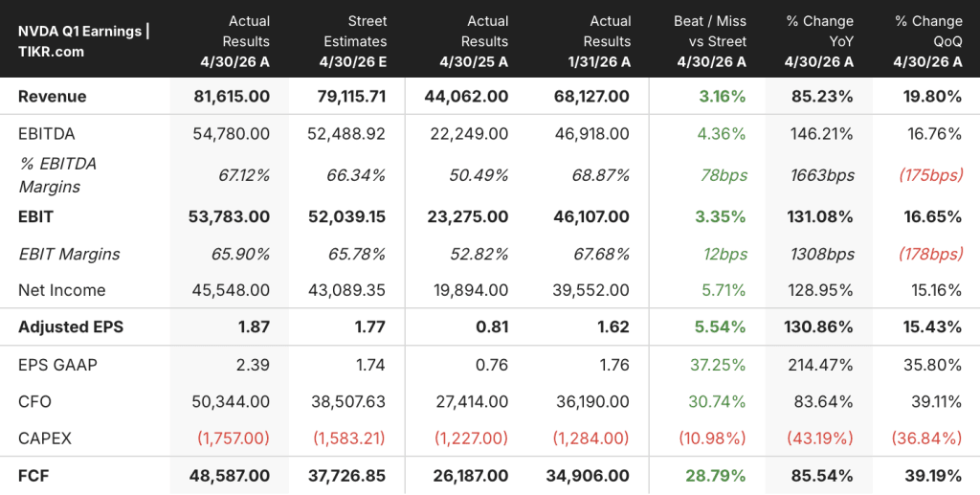Screen dimensions: 980x495
Task: Click FCF actual value 48,587.00
Action: pos(230,476)
